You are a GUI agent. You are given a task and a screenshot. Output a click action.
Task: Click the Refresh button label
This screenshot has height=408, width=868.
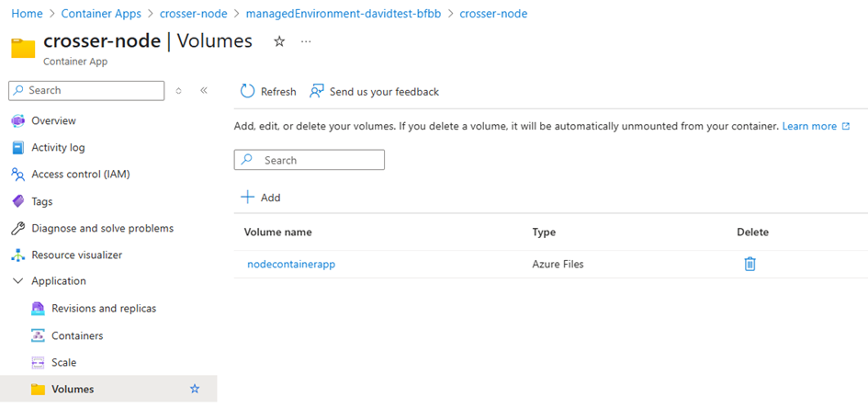[x=278, y=92]
